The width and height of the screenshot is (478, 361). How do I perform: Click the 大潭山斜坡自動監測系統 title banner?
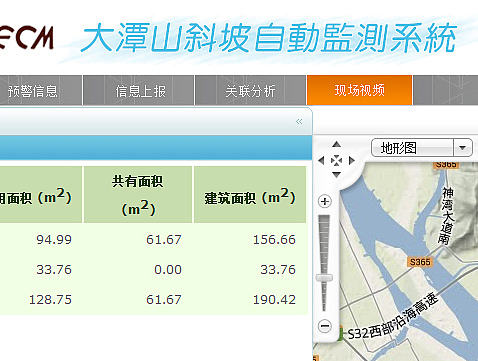pos(268,38)
